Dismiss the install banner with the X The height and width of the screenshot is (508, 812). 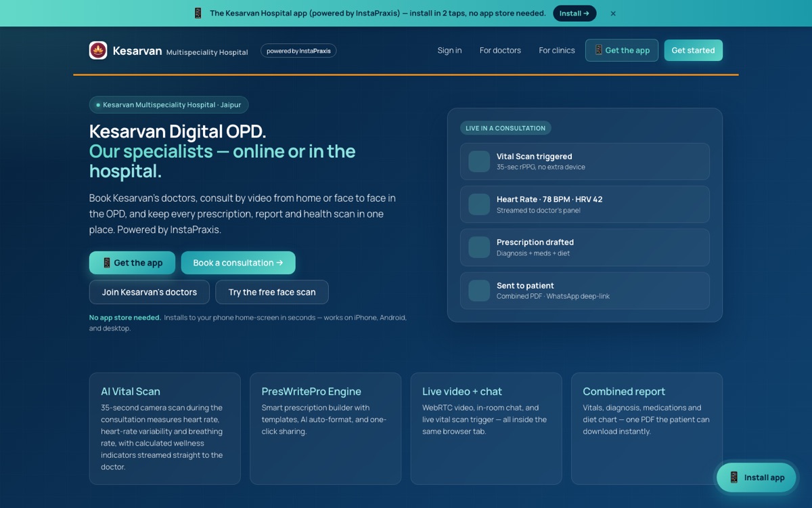point(613,14)
